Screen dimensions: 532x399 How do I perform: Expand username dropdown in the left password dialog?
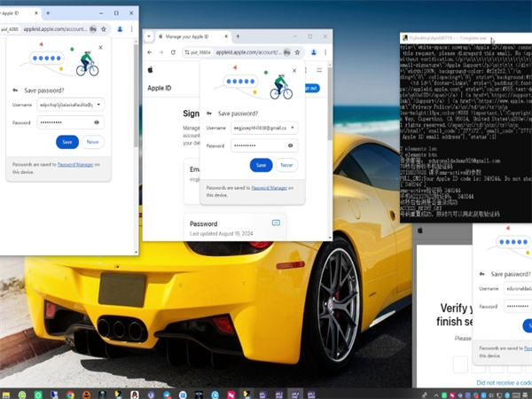98,105
